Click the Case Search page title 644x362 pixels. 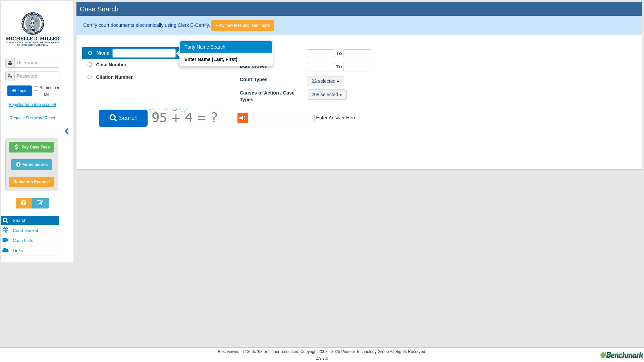(x=99, y=9)
